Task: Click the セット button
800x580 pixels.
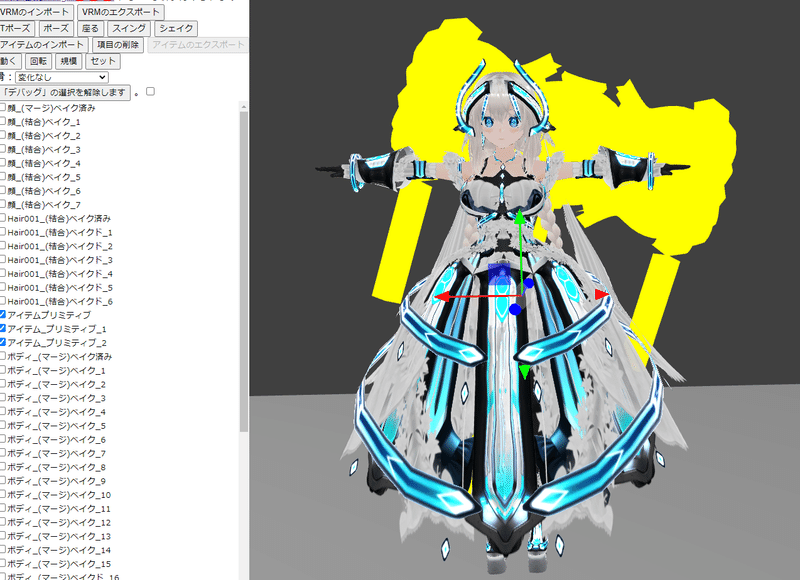Action: [x=103, y=61]
